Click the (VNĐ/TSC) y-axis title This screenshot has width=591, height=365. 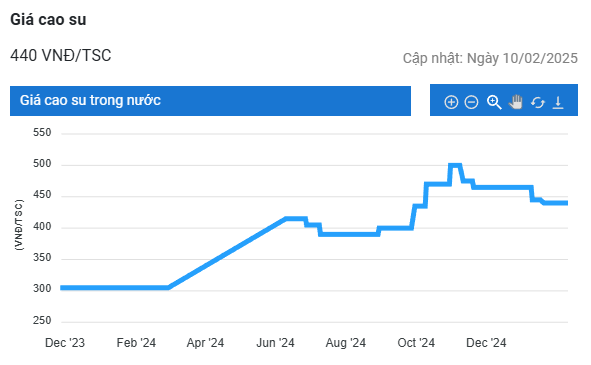pos(18,225)
